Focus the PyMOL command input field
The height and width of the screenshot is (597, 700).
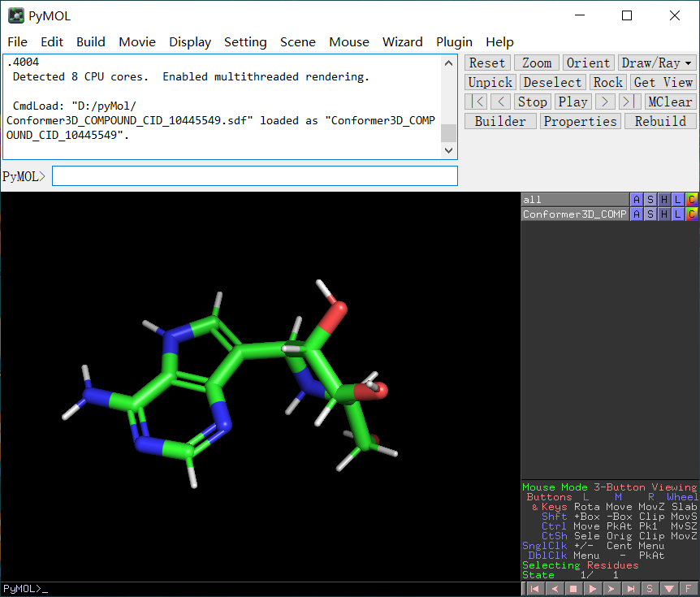point(255,176)
